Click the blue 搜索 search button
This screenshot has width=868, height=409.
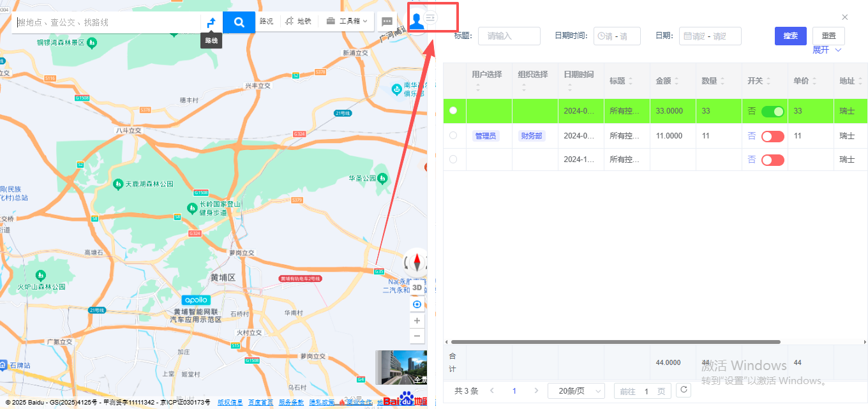point(790,36)
